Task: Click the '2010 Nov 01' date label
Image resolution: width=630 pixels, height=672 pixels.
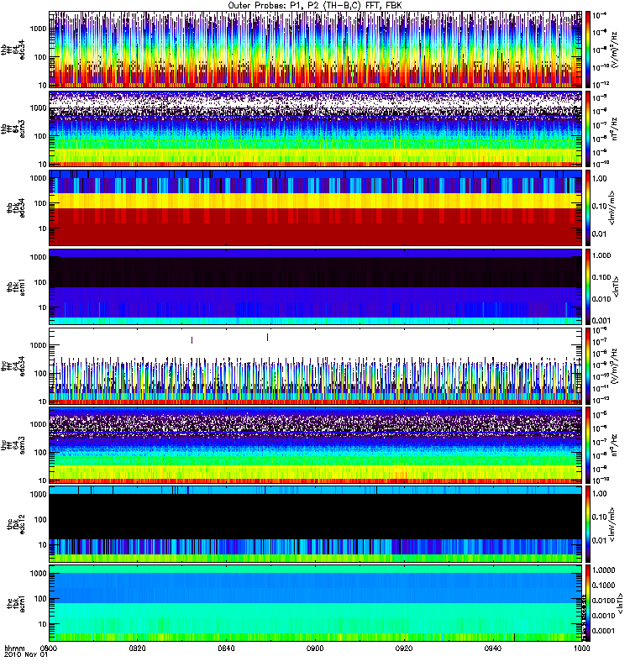Action: click(26, 654)
